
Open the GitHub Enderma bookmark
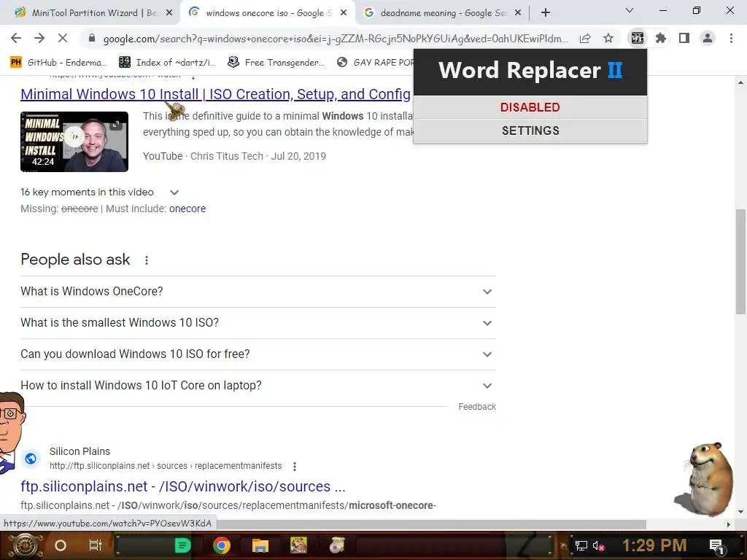[x=58, y=63]
